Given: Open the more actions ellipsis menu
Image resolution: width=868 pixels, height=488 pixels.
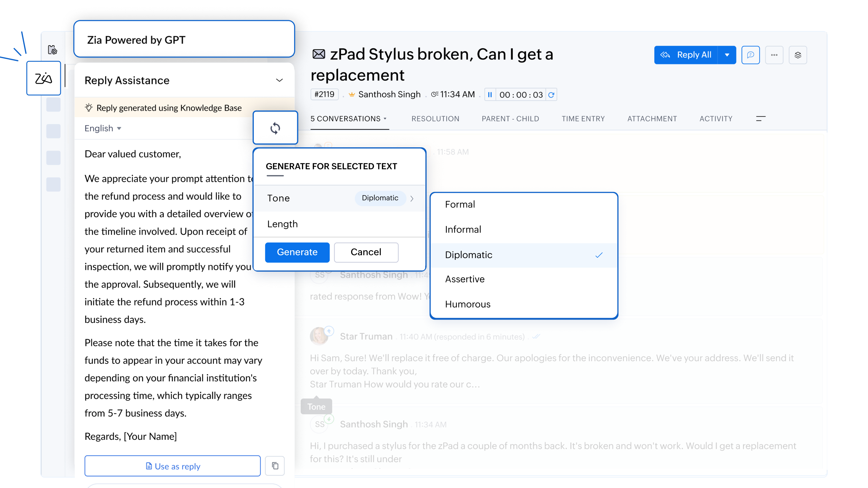Looking at the screenshot, I should [774, 55].
